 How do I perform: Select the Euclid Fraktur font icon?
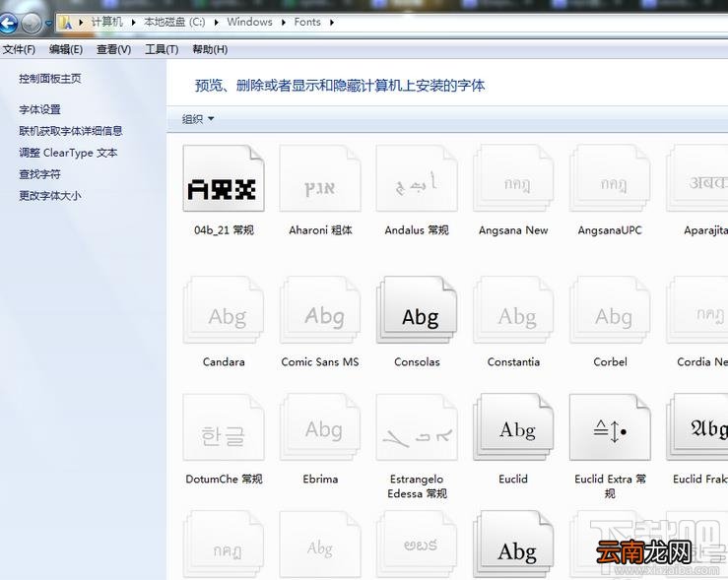click(x=696, y=427)
